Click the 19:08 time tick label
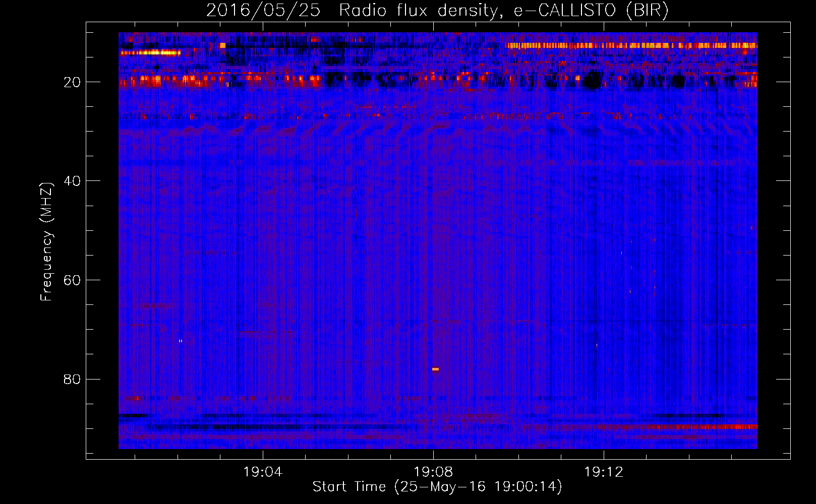 433,472
